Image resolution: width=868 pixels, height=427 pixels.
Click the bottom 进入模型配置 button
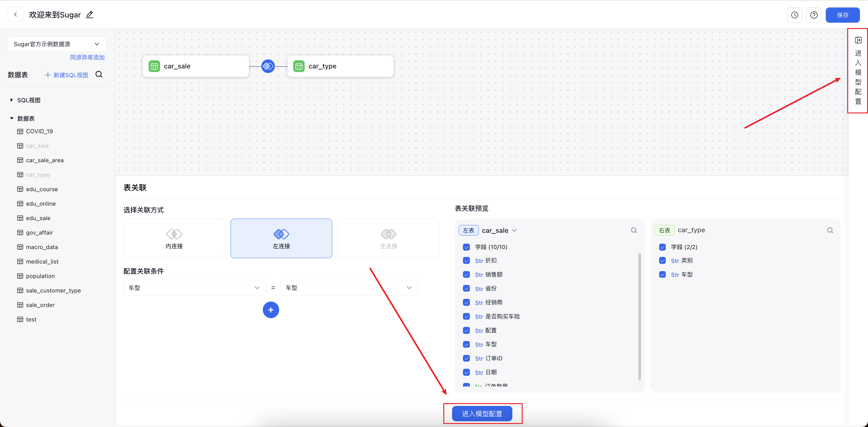[482, 413]
